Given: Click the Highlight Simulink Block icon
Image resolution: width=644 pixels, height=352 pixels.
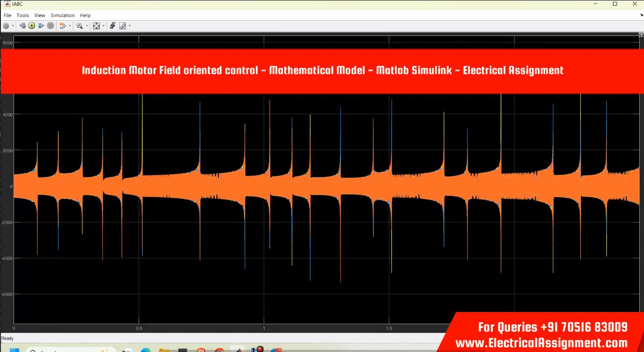Looking at the screenshot, I should [62, 26].
